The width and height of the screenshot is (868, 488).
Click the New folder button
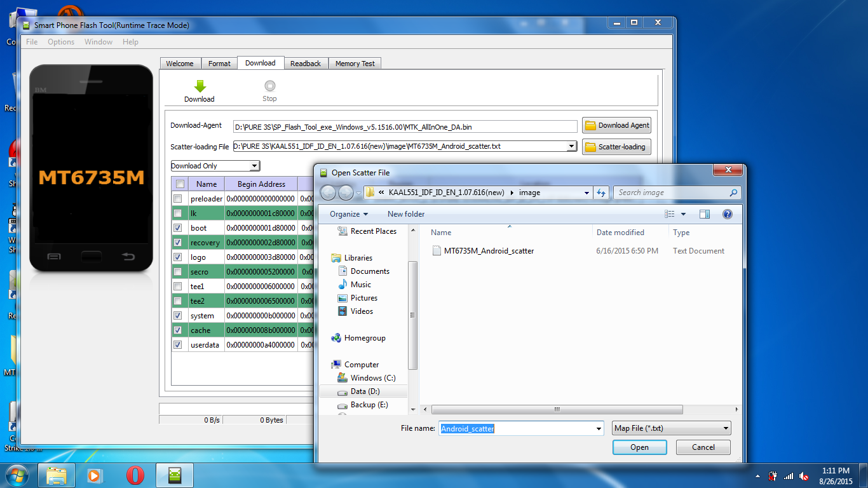406,214
